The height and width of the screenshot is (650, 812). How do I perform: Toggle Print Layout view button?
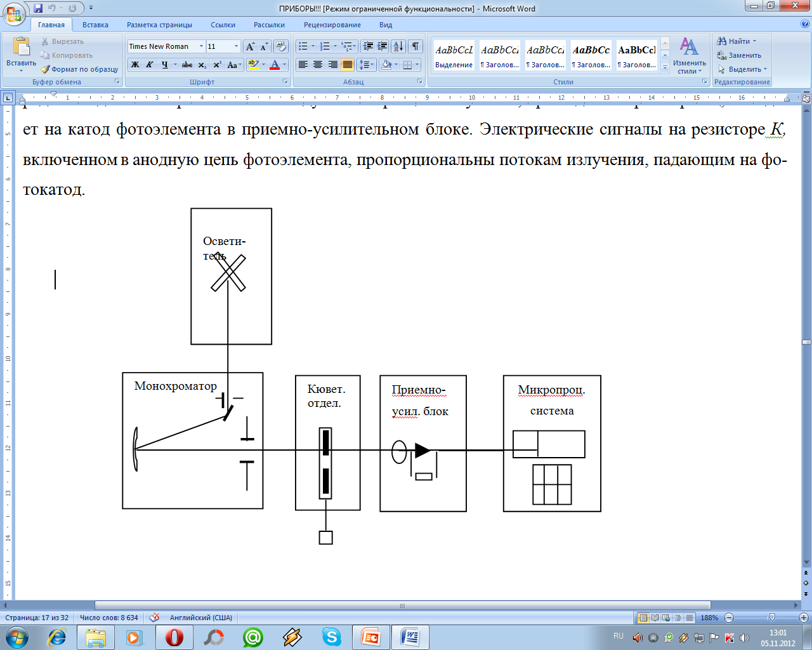click(x=643, y=618)
